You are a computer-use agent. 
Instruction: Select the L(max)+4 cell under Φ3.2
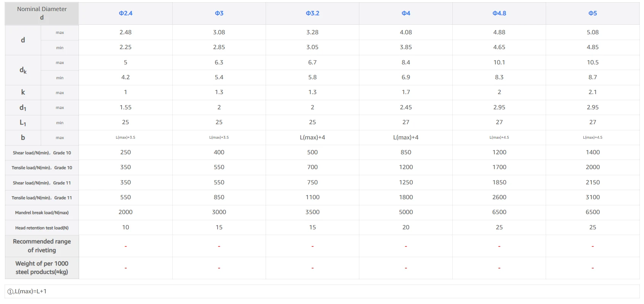point(312,138)
